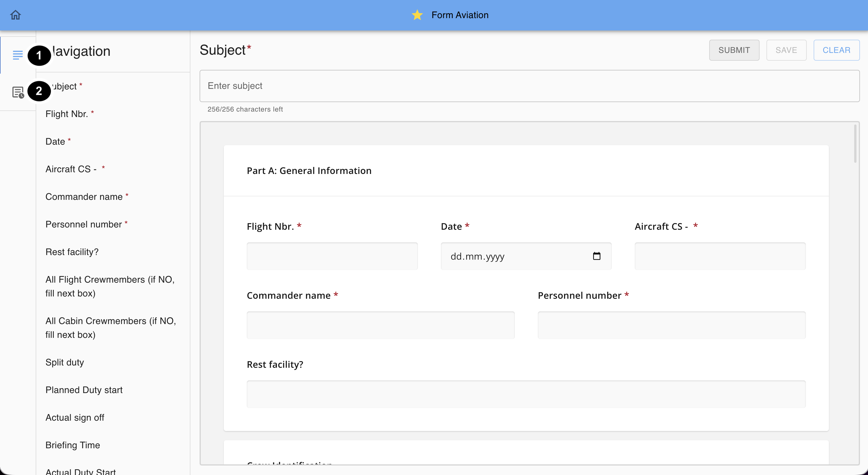Open the date picker calendar icon
Viewport: 868px width, 475px height.
(596, 256)
